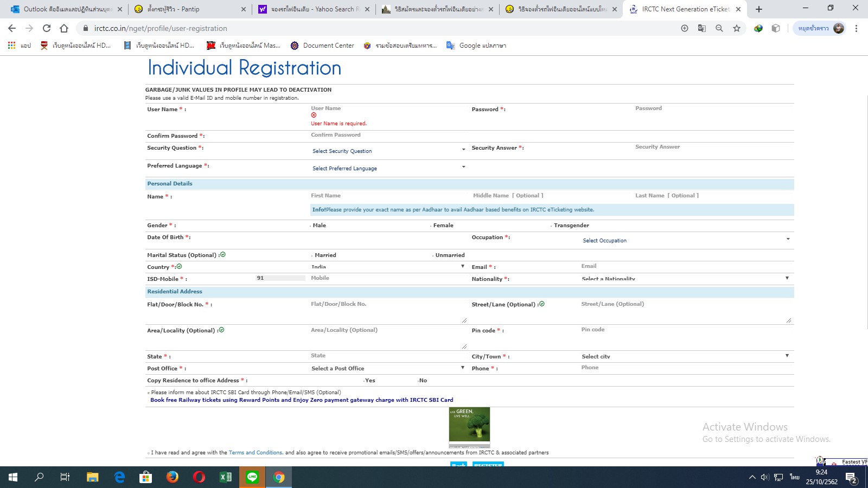Image resolution: width=868 pixels, height=488 pixels.
Task: Open Microsoft Store from the taskbar
Action: pos(146,477)
